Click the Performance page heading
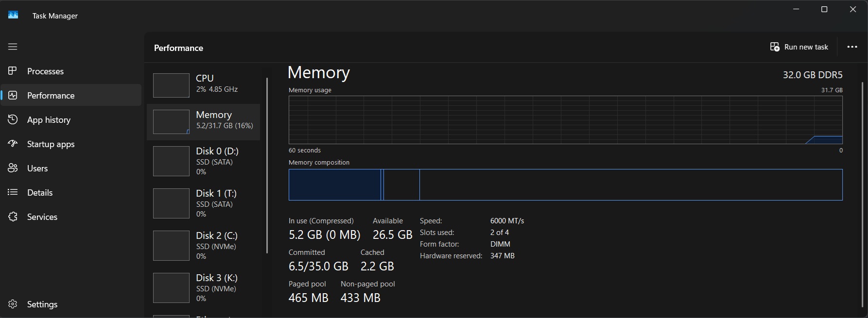This screenshot has width=868, height=318. [178, 48]
